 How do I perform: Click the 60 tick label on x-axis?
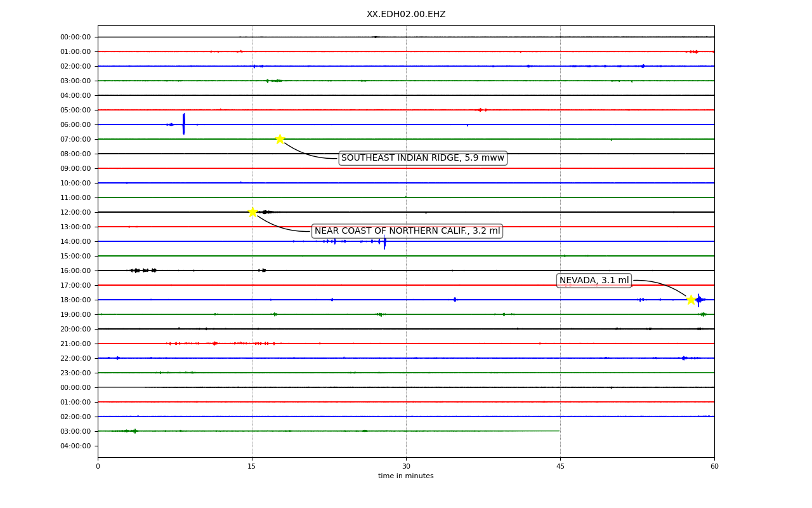coord(714,467)
